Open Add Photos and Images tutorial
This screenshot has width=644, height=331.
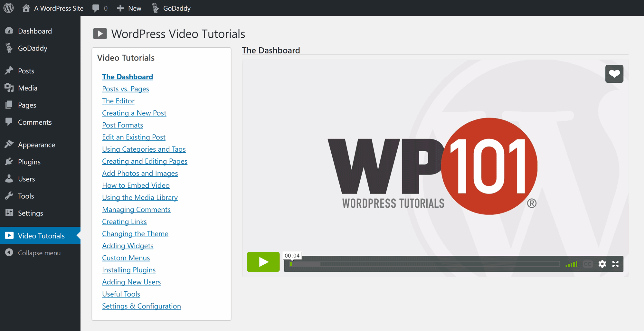click(140, 173)
